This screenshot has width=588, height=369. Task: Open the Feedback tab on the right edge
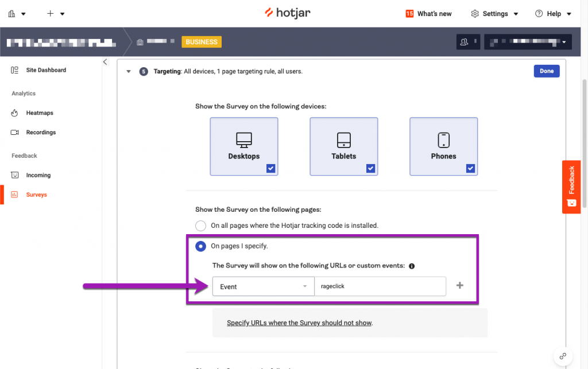tap(571, 187)
